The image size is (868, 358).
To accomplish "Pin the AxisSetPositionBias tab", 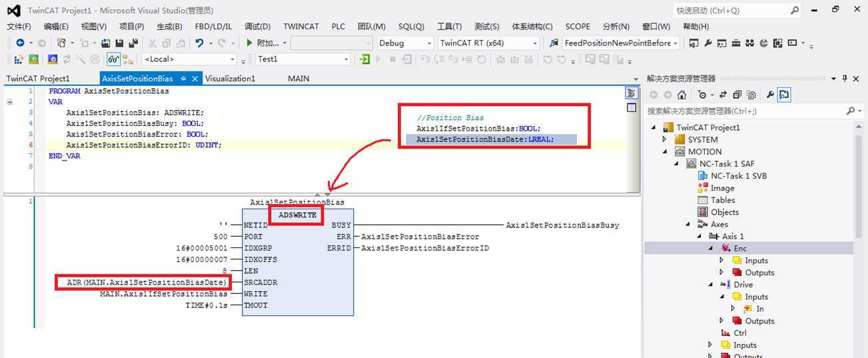I will (183, 79).
